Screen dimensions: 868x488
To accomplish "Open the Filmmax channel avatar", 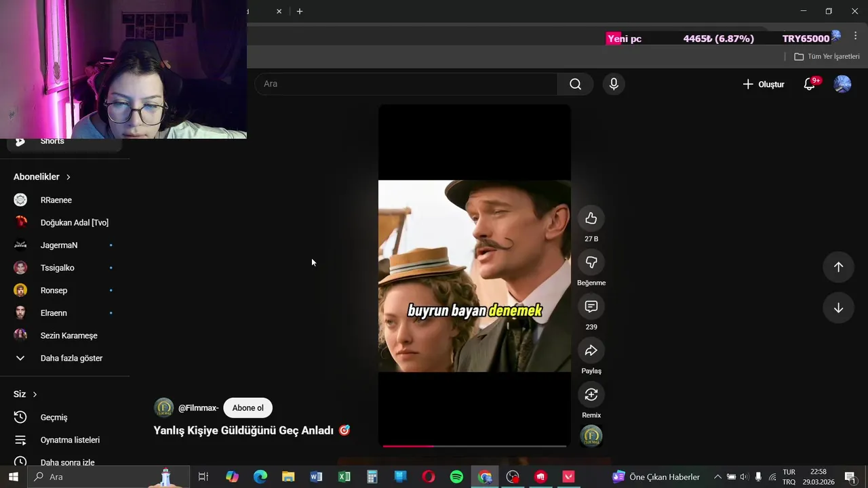I will click(x=164, y=408).
